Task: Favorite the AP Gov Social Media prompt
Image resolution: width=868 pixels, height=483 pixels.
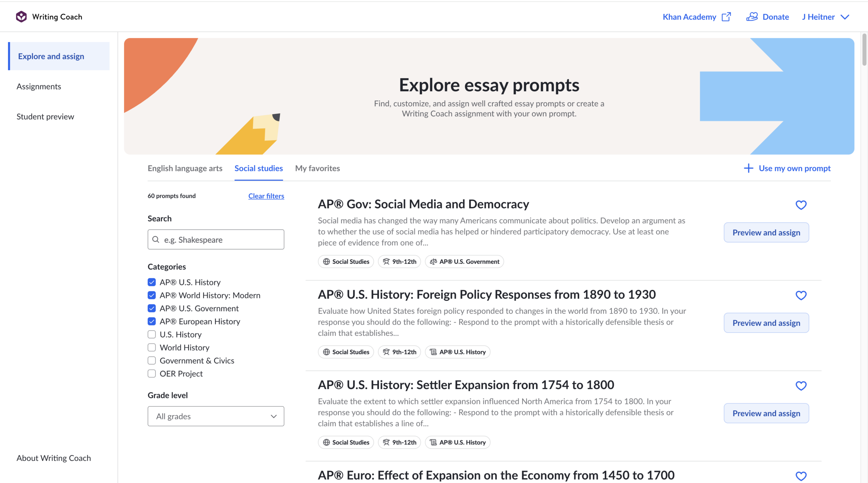Action: click(801, 205)
